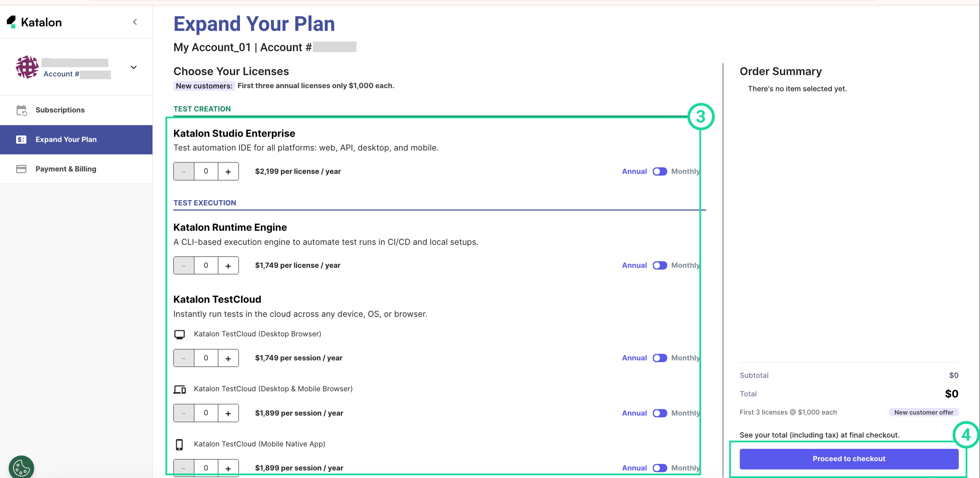This screenshot has height=478, width=980.
Task: Click the Subscriptions calendar icon
Action: (21, 110)
